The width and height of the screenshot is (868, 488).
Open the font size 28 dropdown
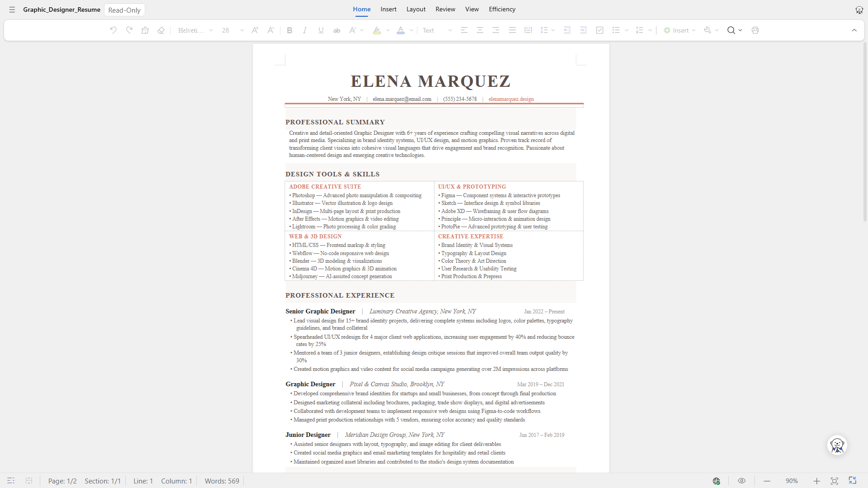233,30
